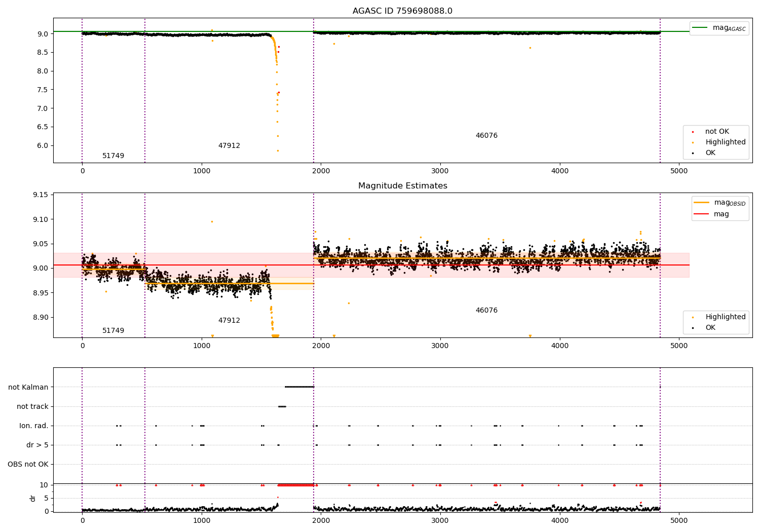
Task: Click the Magnitude Estimates subplot title
Action: coord(402,186)
